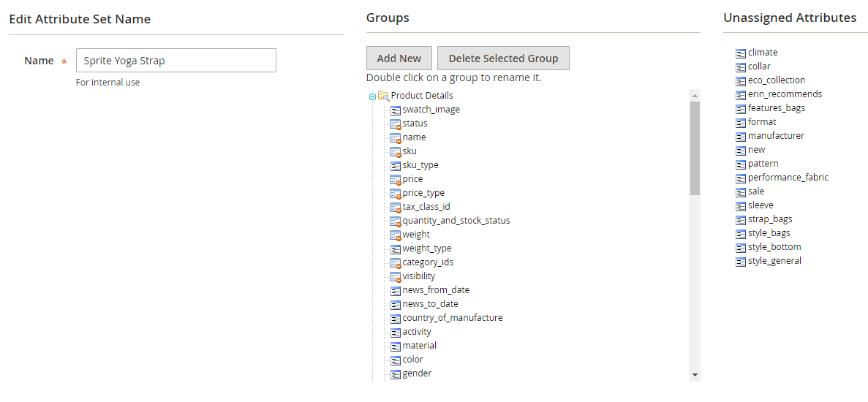Click the locked name attribute icon
Image resolution: width=868 pixels, height=402 pixels.
pos(396,137)
